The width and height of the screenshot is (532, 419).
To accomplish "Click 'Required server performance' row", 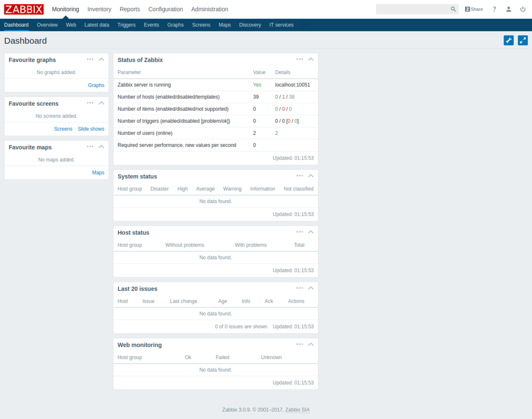I will click(x=216, y=145).
